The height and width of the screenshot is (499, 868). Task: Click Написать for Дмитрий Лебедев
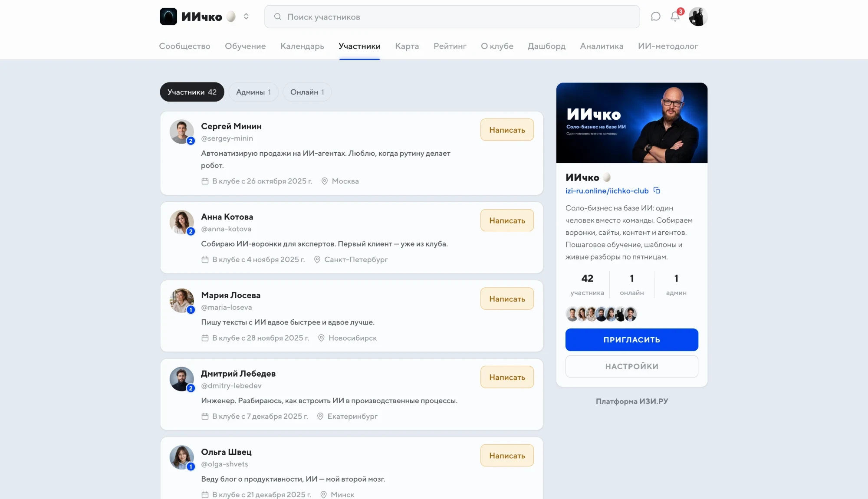point(507,377)
